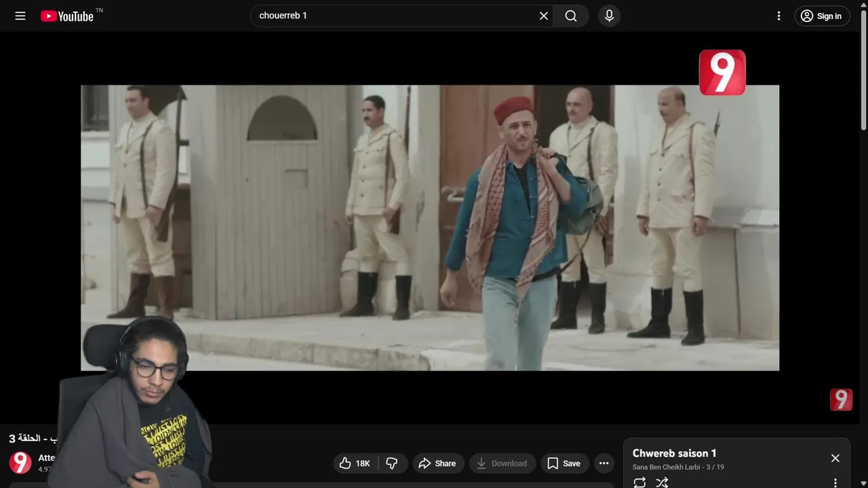Share the video using the Share button
Screen dimensions: 868x488
click(437, 464)
